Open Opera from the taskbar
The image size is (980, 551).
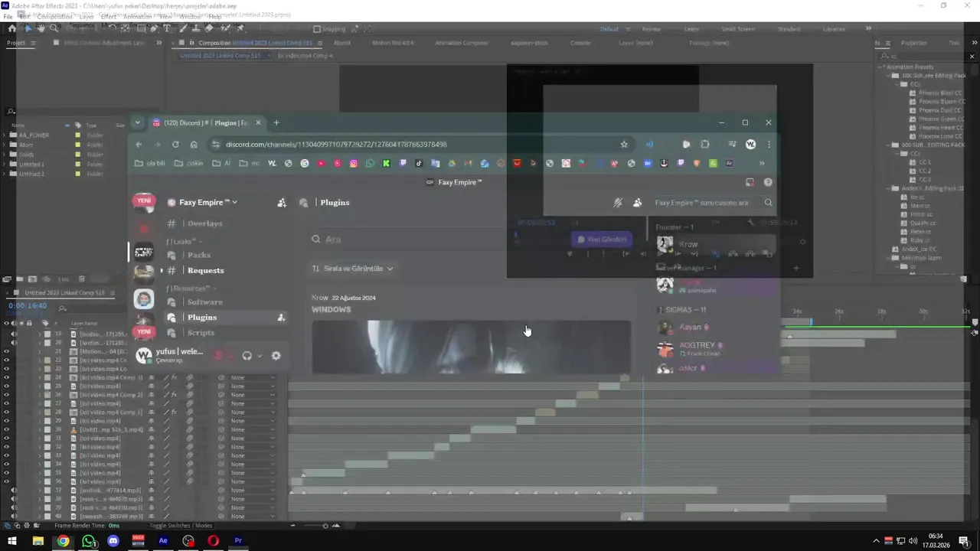click(213, 541)
